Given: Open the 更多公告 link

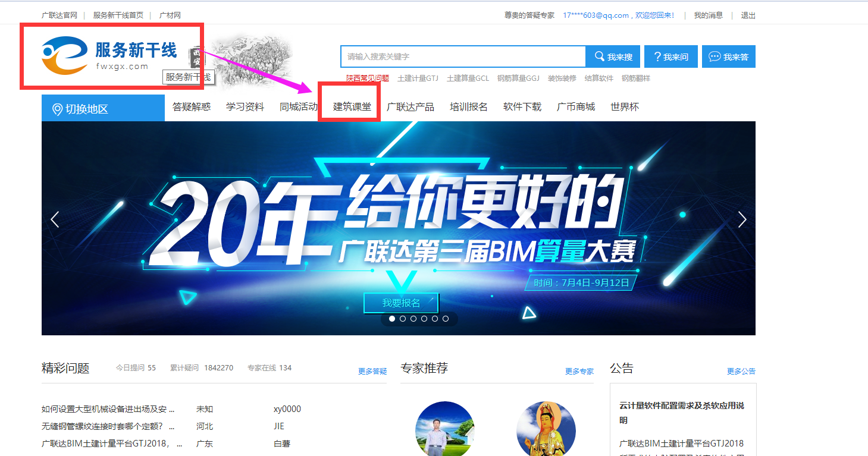Looking at the screenshot, I should 741,372.
